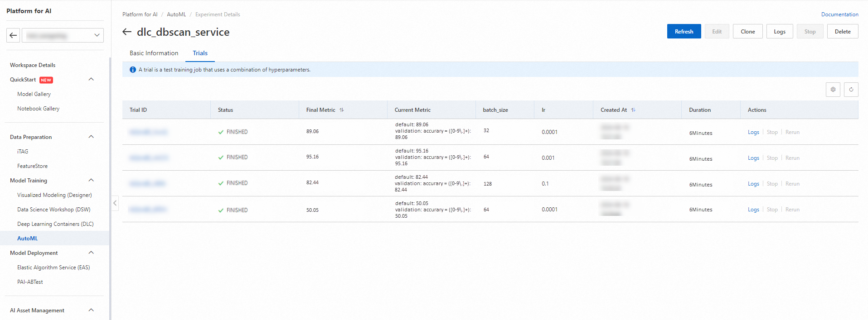Viewport: 868px width, 320px height.
Task: Switch to the Basic Information tab
Action: [154, 53]
